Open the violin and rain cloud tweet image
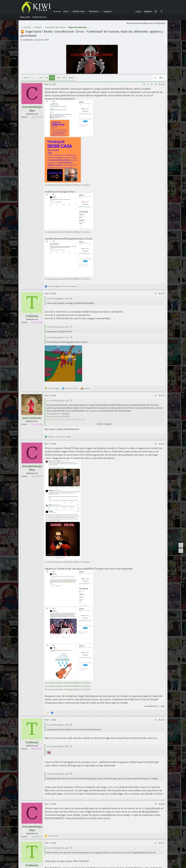 69,662
